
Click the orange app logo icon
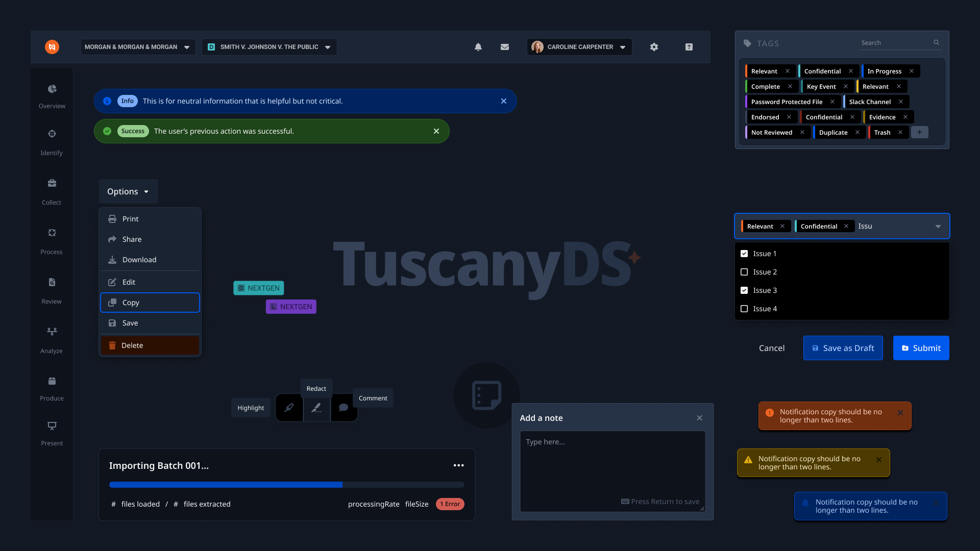tap(52, 47)
